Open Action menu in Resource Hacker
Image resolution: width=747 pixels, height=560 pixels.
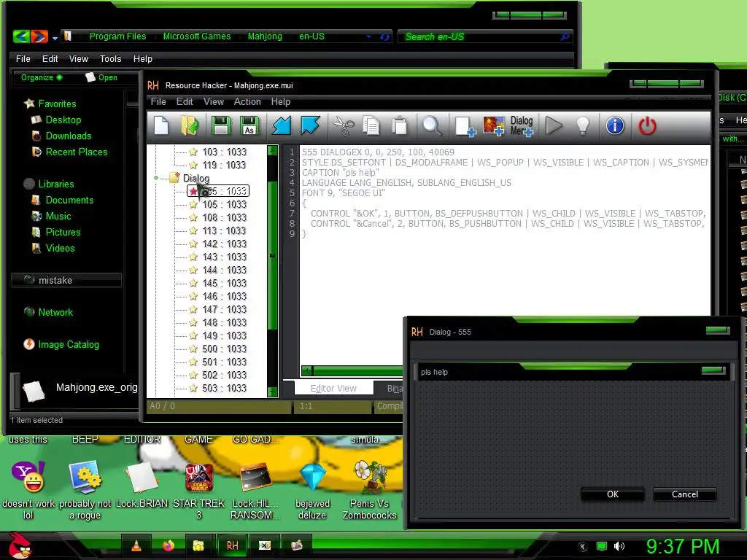[x=247, y=101]
